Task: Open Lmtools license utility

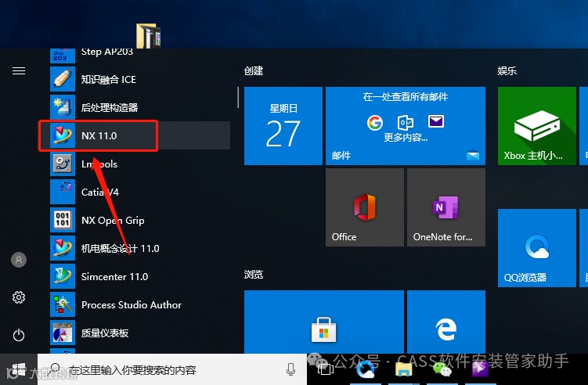Action: coord(139,164)
